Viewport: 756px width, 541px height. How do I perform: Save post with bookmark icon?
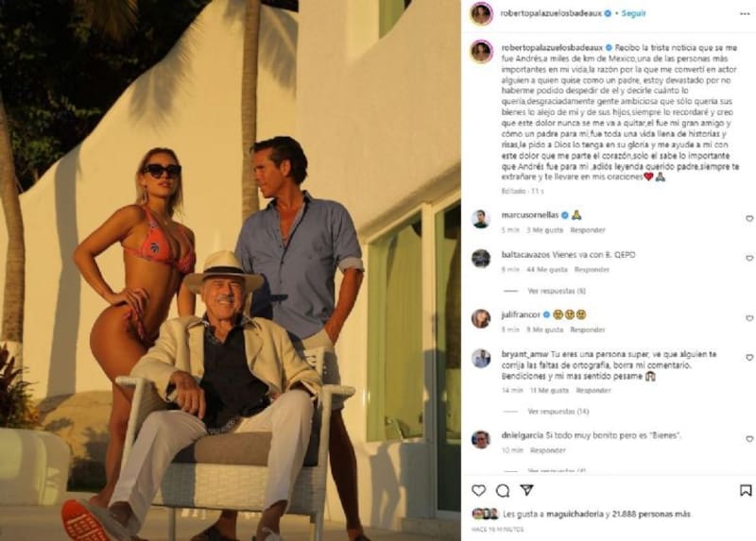[x=746, y=491]
